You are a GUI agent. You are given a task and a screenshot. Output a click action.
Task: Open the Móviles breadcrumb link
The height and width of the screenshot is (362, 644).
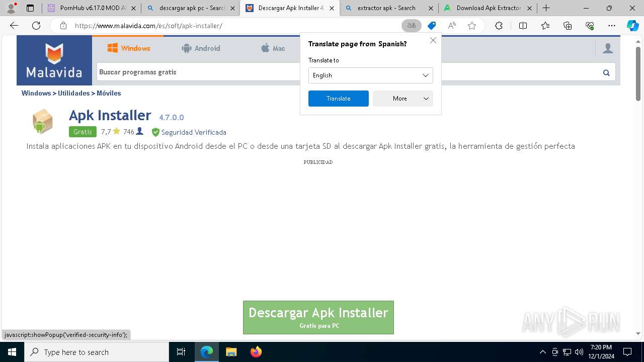[x=109, y=93]
